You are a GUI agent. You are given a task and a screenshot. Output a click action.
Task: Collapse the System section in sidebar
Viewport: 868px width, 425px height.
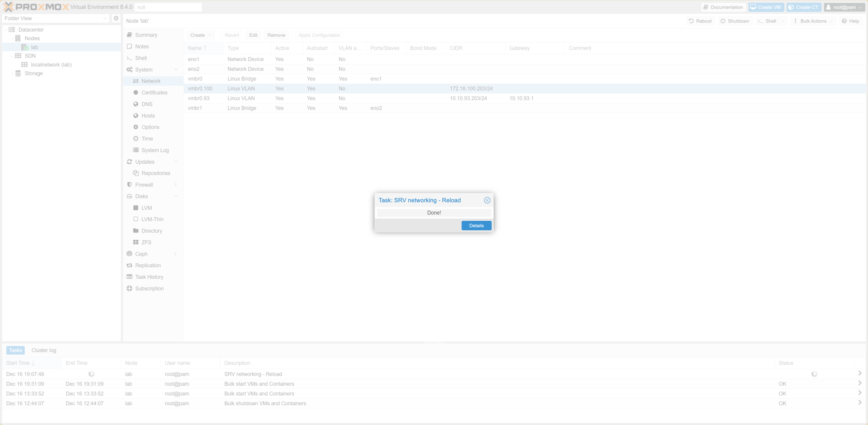tap(176, 69)
